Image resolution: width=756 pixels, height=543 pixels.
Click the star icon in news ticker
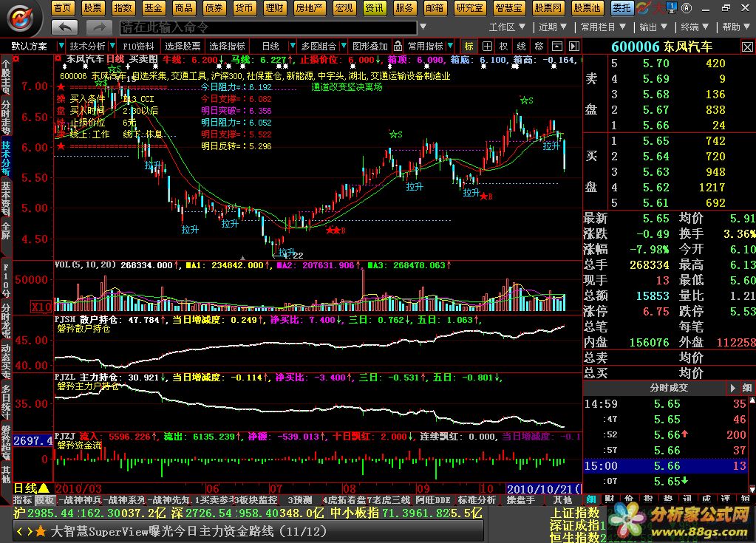coord(41,531)
